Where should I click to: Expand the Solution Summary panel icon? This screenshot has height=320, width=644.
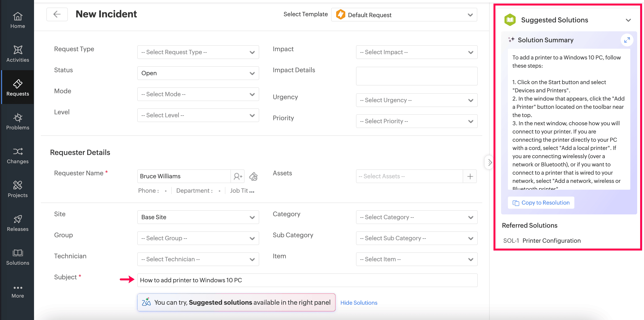tap(627, 40)
